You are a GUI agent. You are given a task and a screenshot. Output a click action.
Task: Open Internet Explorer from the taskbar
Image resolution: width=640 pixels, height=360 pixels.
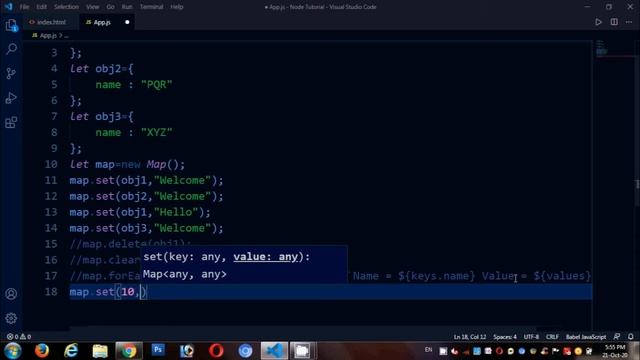pos(71,351)
